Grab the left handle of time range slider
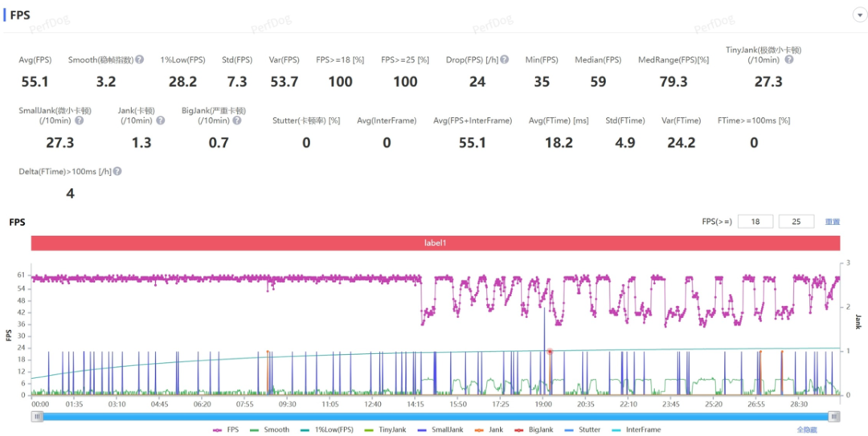 (37, 417)
